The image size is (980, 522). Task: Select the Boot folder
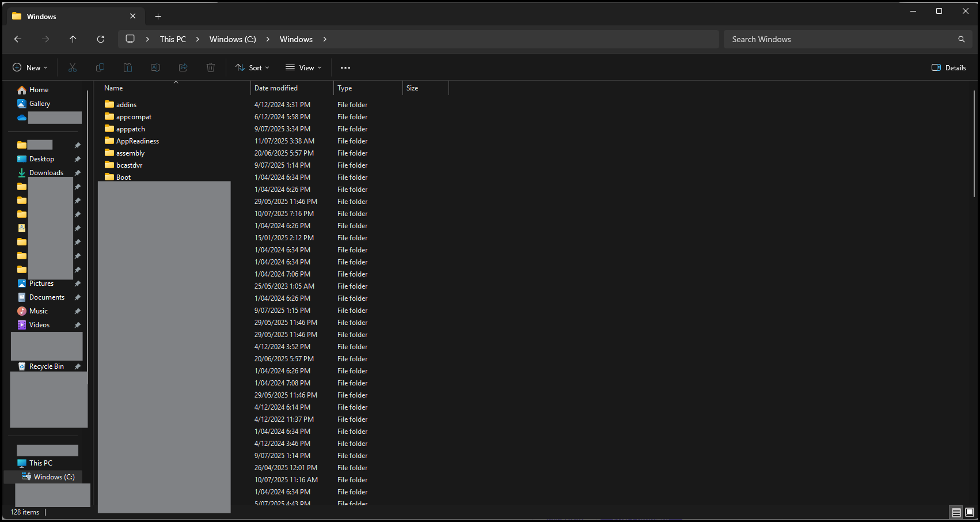pos(118,177)
